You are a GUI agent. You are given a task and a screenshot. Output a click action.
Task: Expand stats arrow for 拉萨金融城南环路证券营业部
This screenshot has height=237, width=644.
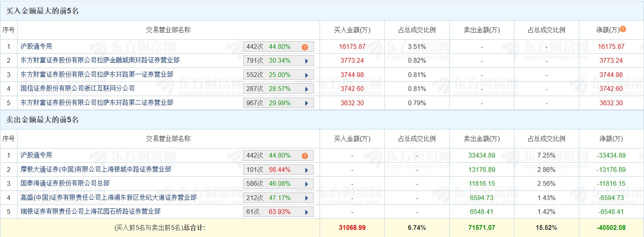pos(306,61)
